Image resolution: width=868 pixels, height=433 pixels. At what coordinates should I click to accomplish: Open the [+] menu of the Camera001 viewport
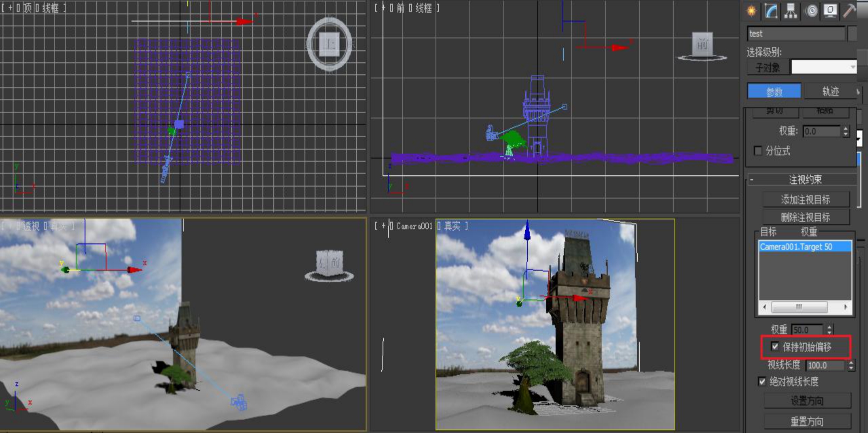[383, 226]
